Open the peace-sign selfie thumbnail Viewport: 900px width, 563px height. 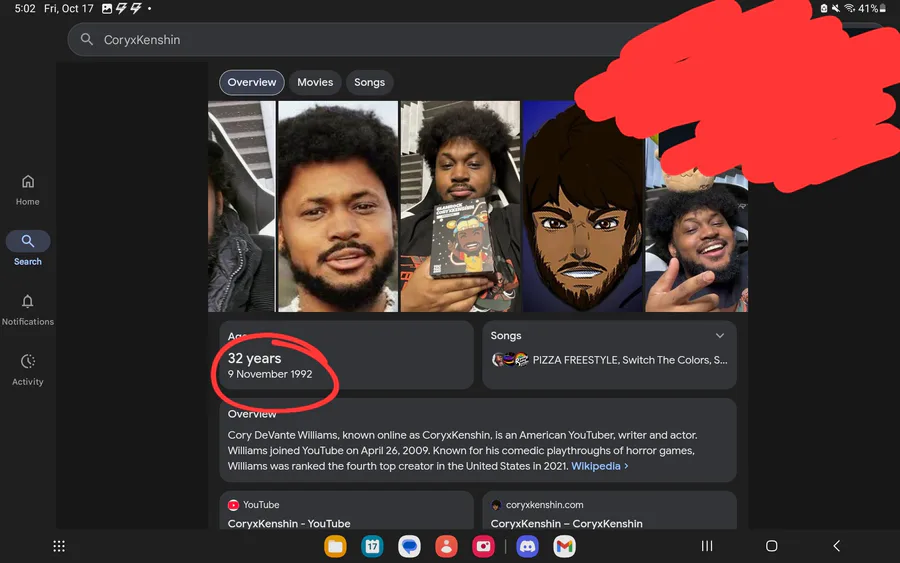[x=696, y=241]
